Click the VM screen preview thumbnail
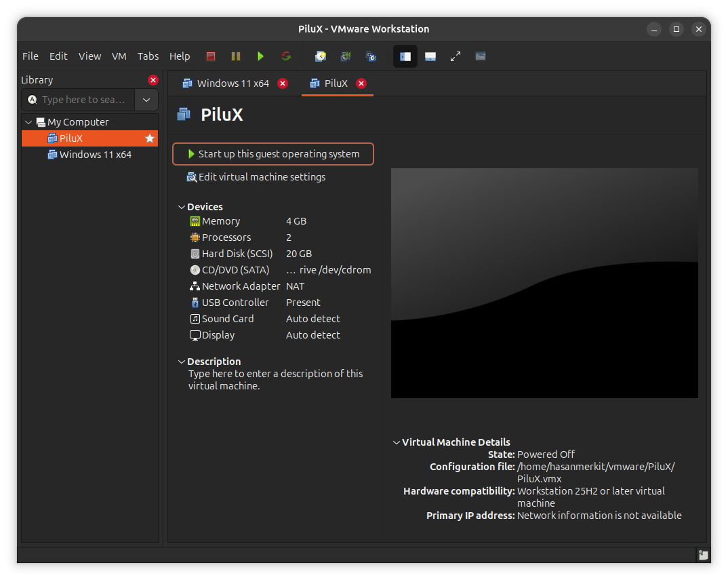 [x=544, y=283]
